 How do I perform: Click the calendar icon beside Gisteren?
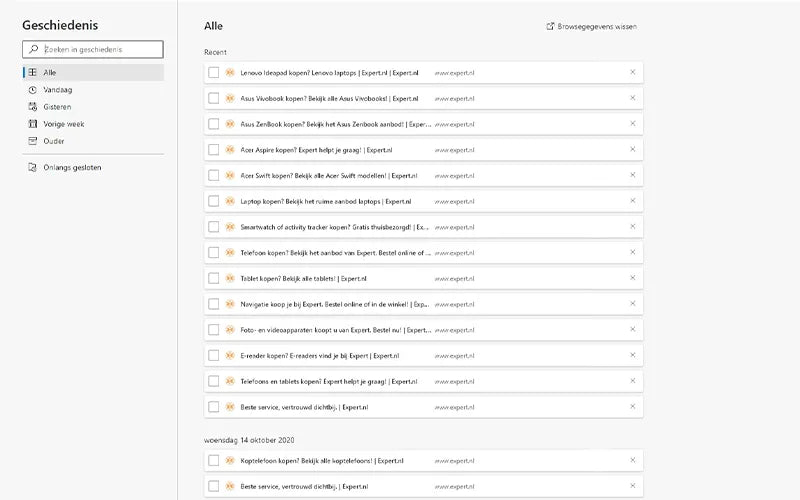(33, 107)
